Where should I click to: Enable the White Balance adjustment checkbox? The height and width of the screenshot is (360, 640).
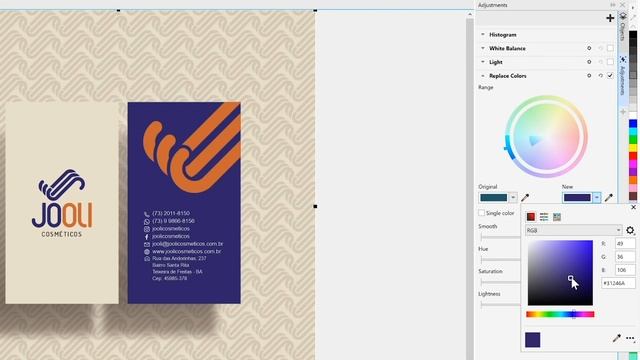(610, 48)
